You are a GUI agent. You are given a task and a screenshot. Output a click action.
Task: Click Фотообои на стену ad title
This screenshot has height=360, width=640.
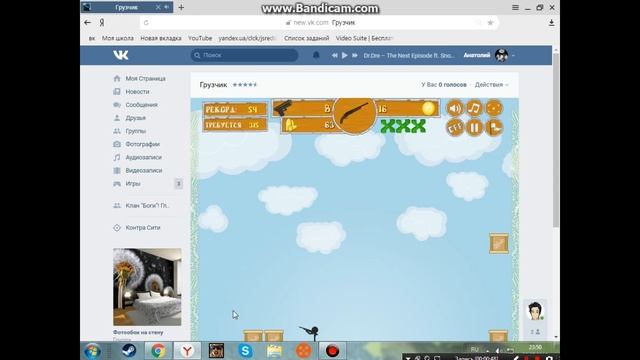click(x=138, y=332)
